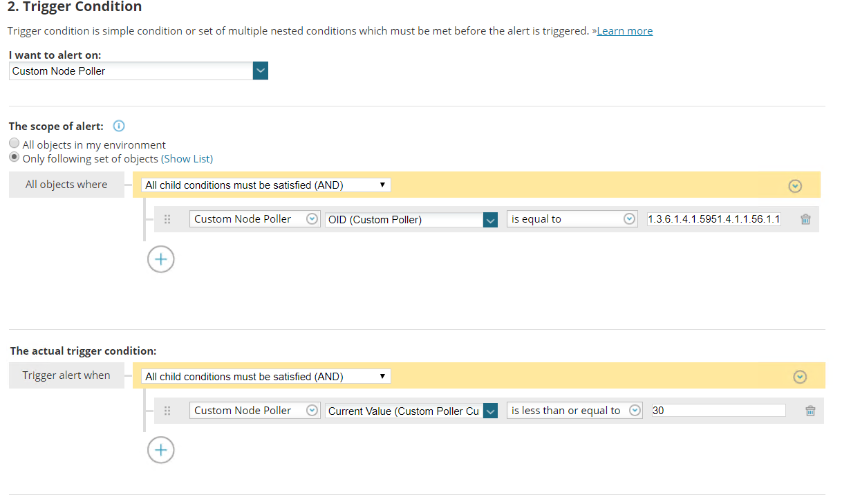Edit the threshold value field containing 30
860x504 pixels.
pyautogui.click(x=718, y=411)
